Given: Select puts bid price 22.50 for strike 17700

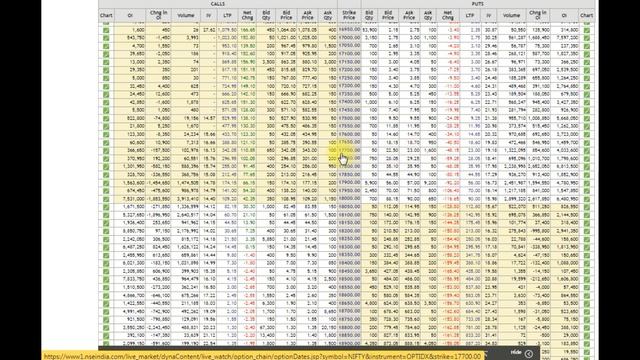Looking at the screenshot, I should point(393,150).
